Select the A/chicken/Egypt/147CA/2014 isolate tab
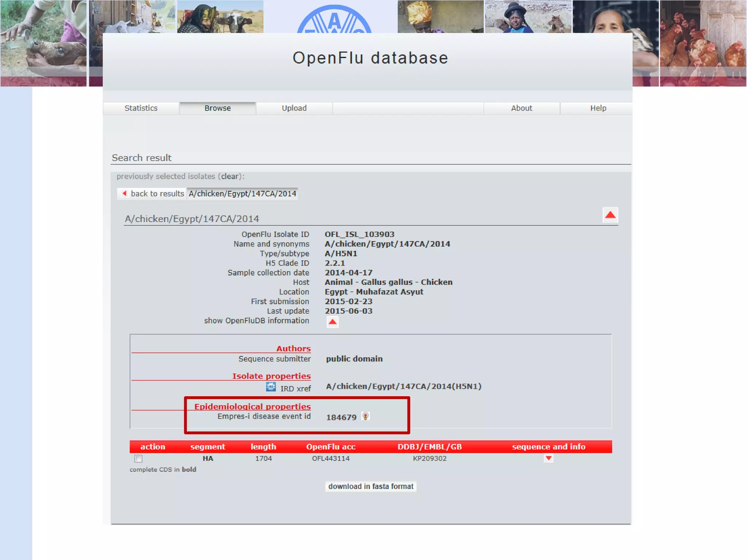The height and width of the screenshot is (560, 747). pos(242,194)
